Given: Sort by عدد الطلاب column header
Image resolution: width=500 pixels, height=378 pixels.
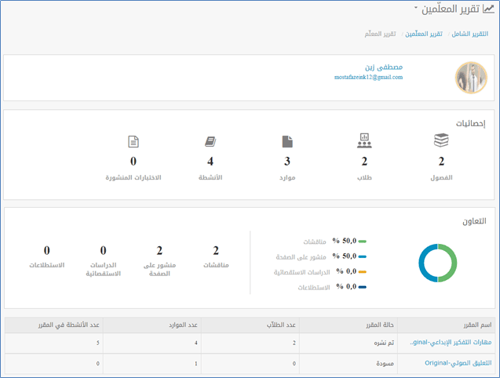Looking at the screenshot, I should (x=281, y=325).
